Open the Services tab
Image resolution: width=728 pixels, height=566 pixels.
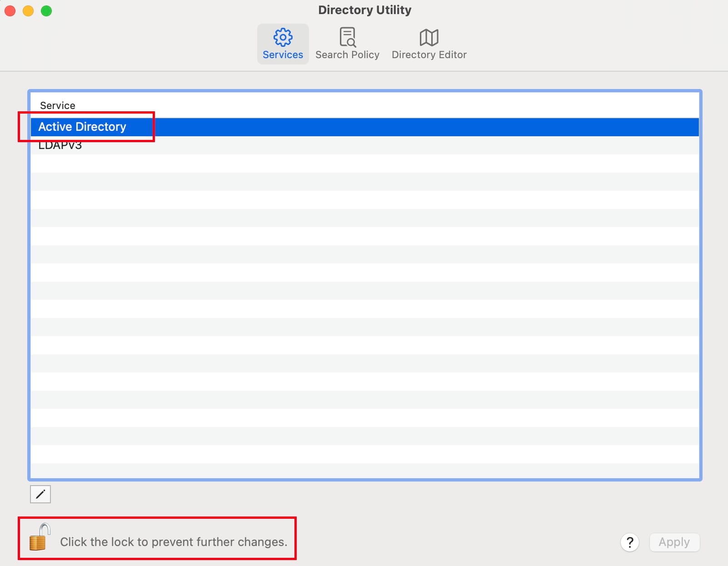[283, 44]
